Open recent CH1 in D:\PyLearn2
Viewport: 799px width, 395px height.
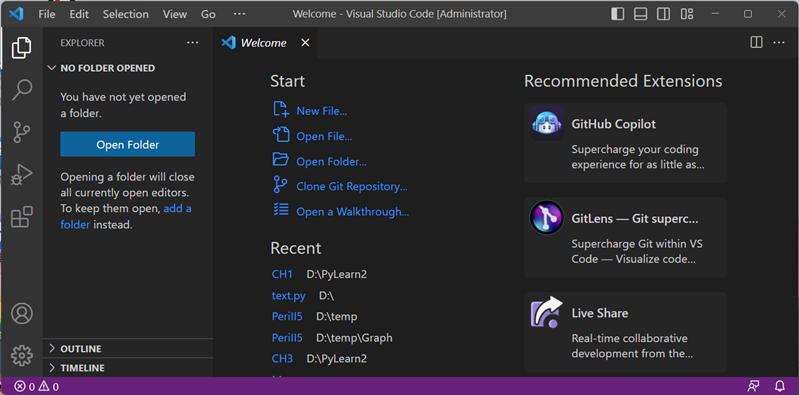282,274
